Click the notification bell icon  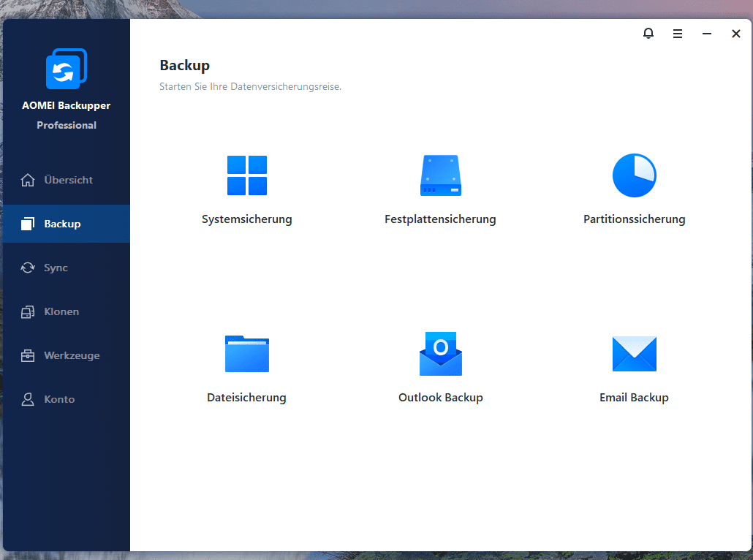pos(648,33)
